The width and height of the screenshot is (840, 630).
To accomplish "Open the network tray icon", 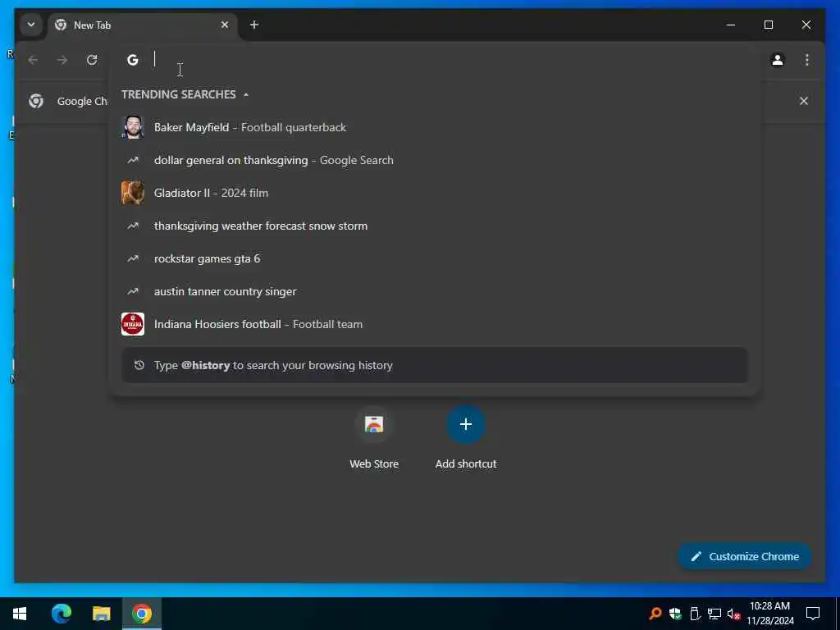I will pos(714,614).
